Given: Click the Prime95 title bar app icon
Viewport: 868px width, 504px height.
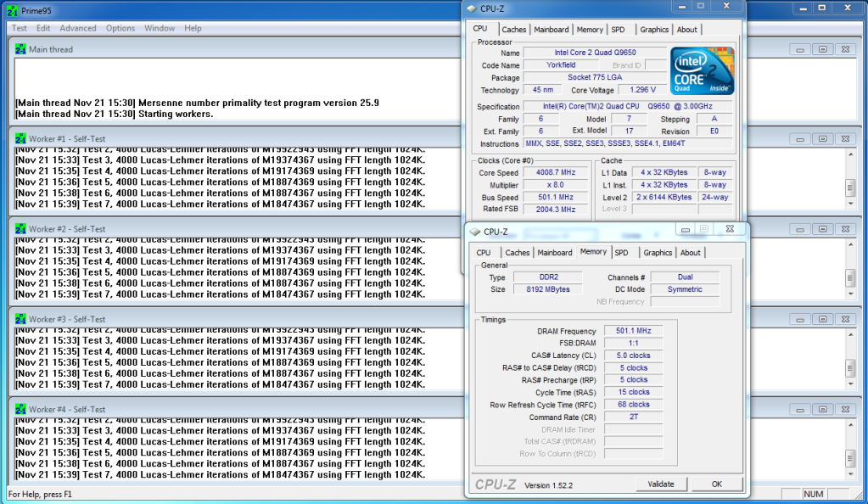Looking at the screenshot, I should point(12,10).
